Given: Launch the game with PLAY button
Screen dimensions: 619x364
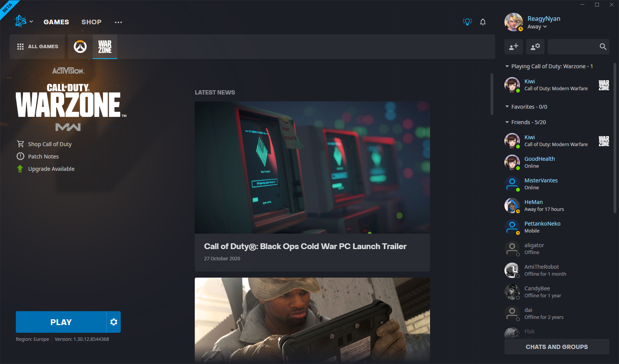Looking at the screenshot, I should point(61,322).
